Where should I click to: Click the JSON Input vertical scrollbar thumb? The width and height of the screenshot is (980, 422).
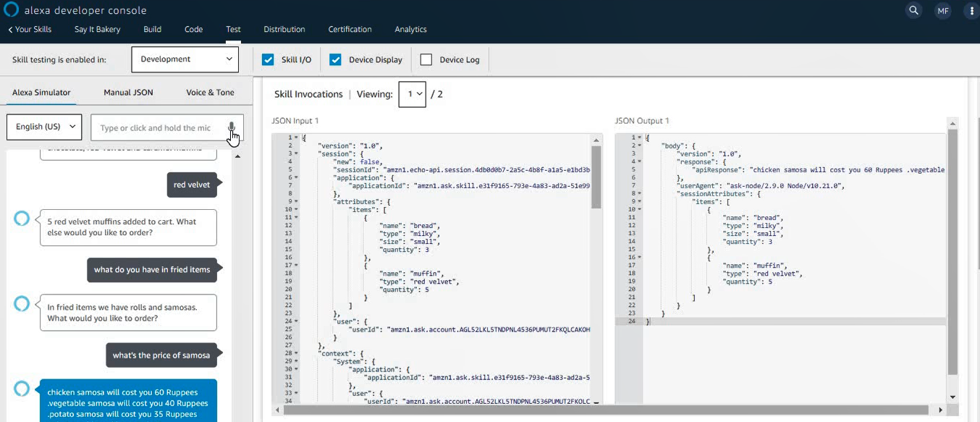point(596,177)
